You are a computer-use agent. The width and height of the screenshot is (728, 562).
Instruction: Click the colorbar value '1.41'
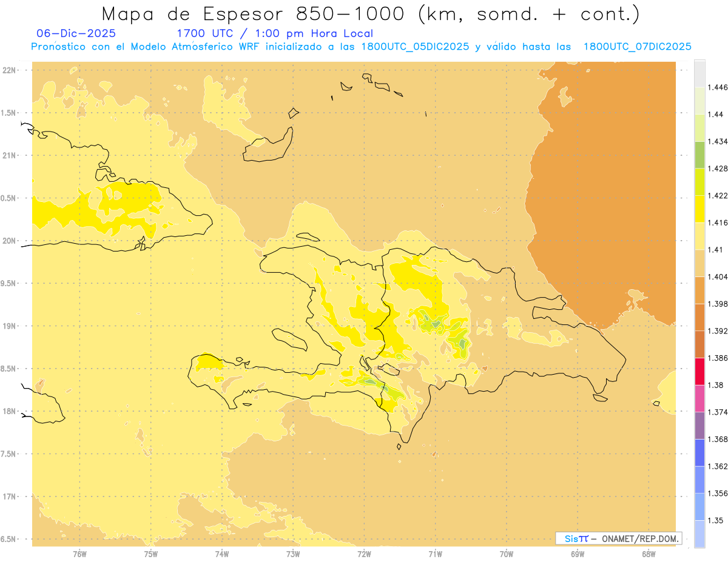coord(716,250)
